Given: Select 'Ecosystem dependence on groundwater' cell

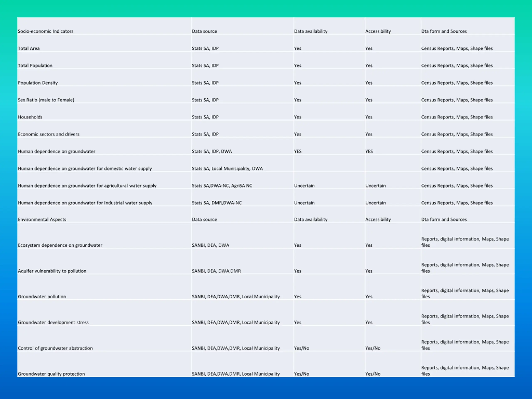Looking at the screenshot, I should point(60,245).
